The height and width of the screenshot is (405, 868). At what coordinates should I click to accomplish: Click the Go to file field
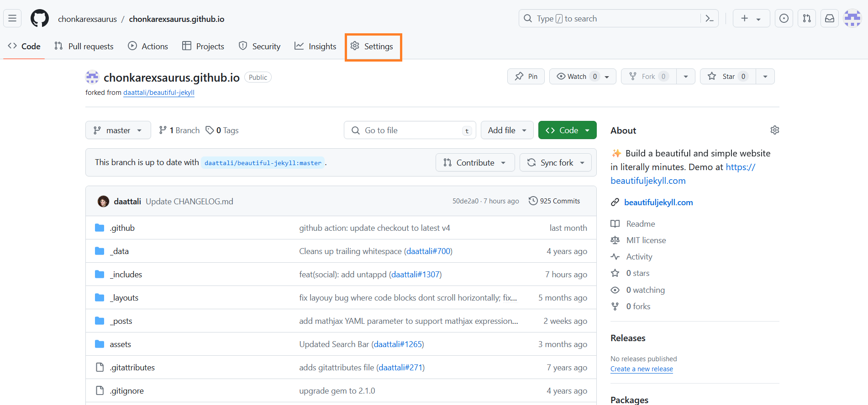point(410,130)
